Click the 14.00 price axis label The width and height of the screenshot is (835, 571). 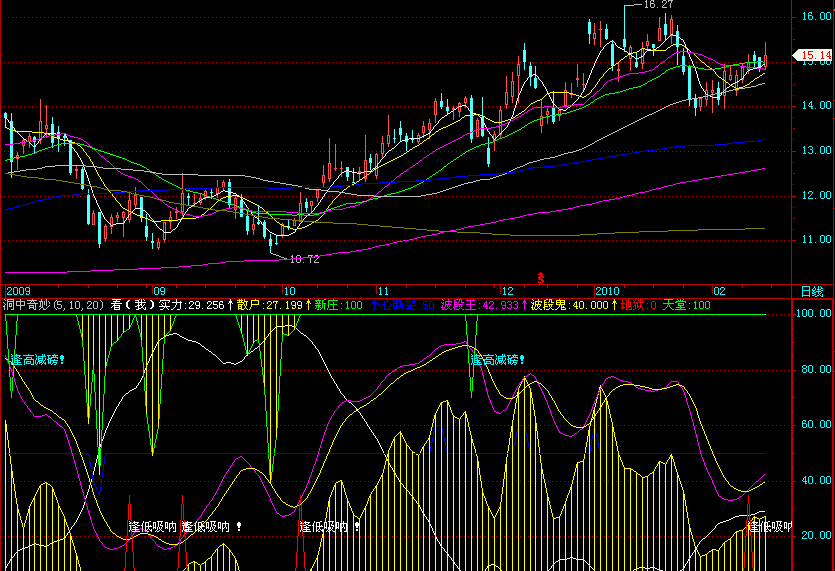(816, 106)
